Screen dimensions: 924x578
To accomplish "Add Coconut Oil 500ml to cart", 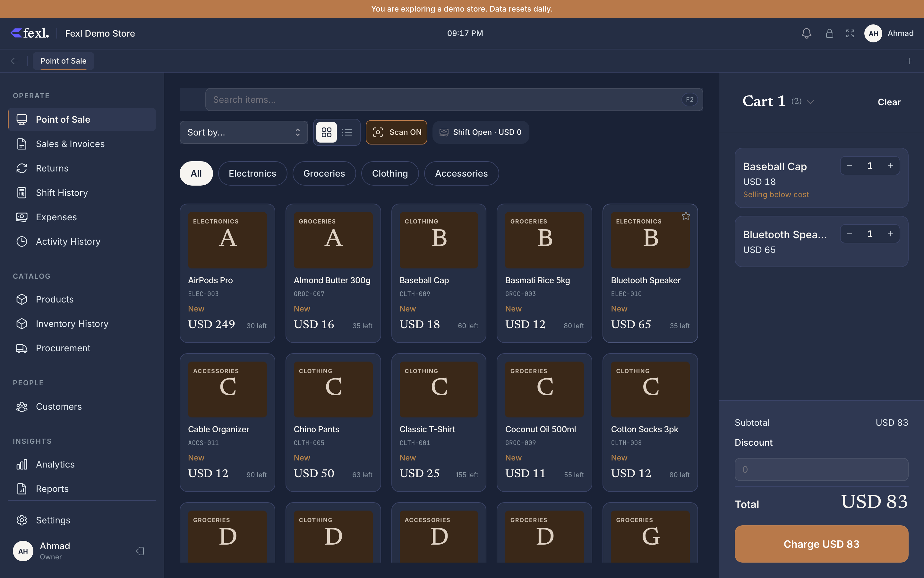I will (544, 422).
